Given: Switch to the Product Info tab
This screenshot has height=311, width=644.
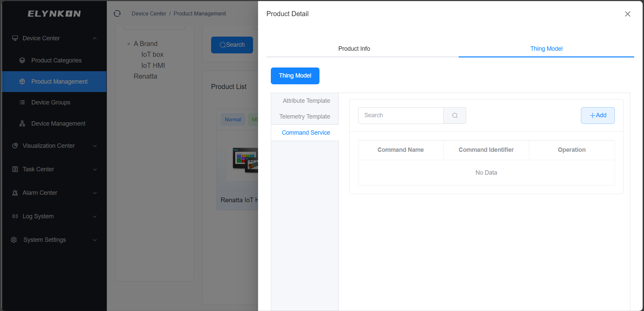Looking at the screenshot, I should 354,49.
